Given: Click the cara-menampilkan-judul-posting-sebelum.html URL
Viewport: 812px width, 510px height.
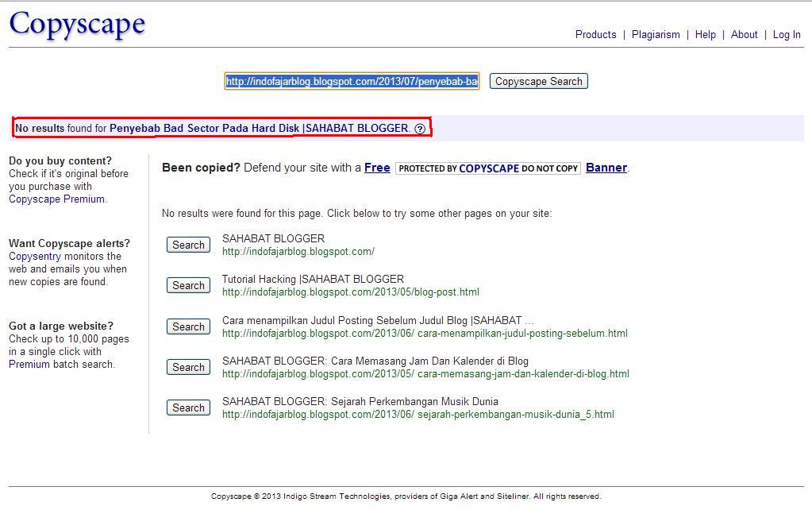Looking at the screenshot, I should (x=425, y=334).
